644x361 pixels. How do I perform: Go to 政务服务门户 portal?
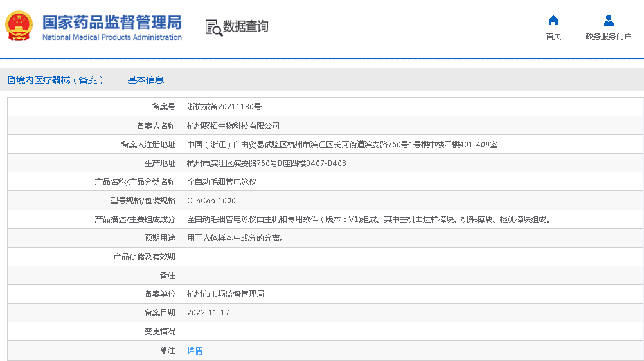[608, 36]
